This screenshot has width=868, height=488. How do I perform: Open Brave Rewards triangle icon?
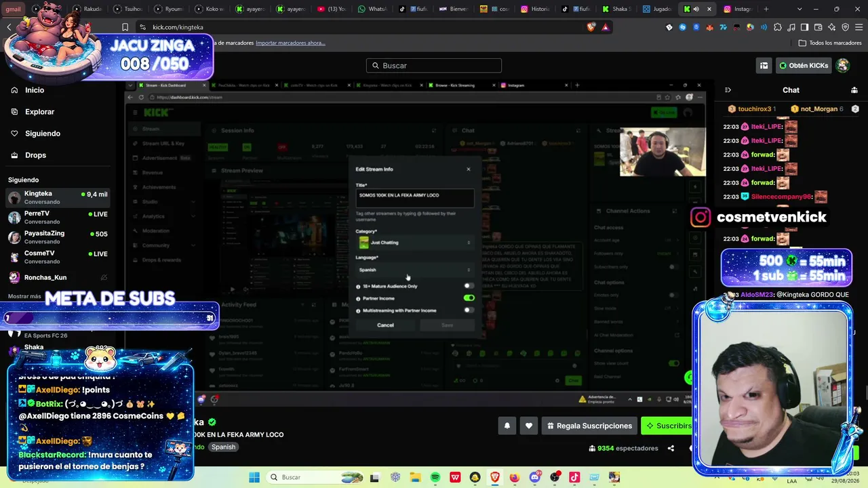point(605,27)
